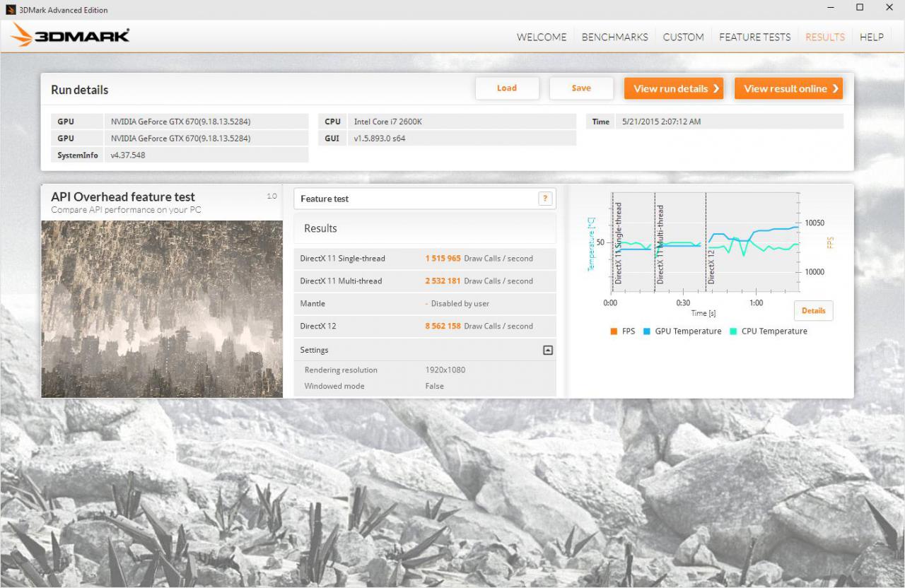Click the Windowed mode False value

[x=435, y=387]
